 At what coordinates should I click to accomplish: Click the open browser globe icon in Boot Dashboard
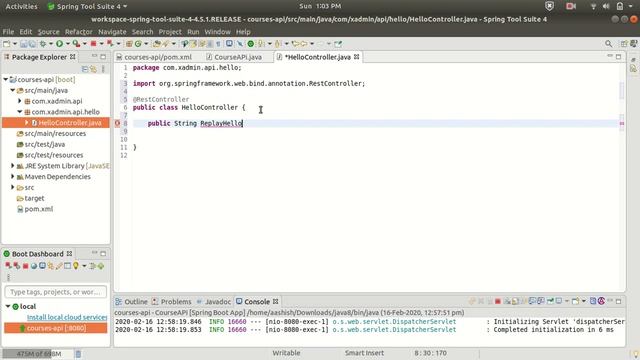pyautogui.click(x=34, y=266)
